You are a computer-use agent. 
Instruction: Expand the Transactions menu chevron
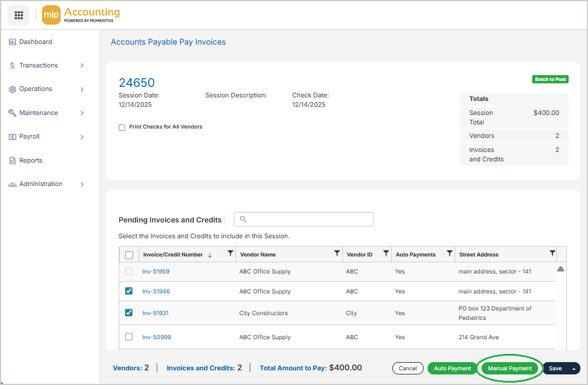point(82,66)
